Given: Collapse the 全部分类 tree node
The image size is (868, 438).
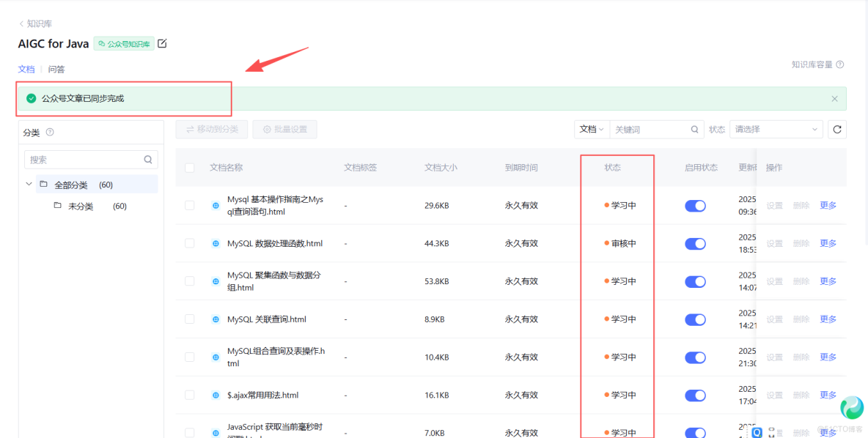Looking at the screenshot, I should pos(28,184).
